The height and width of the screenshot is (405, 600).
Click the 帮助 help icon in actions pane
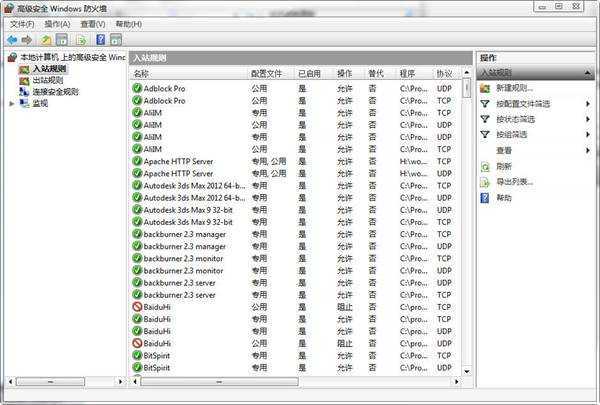coord(485,198)
